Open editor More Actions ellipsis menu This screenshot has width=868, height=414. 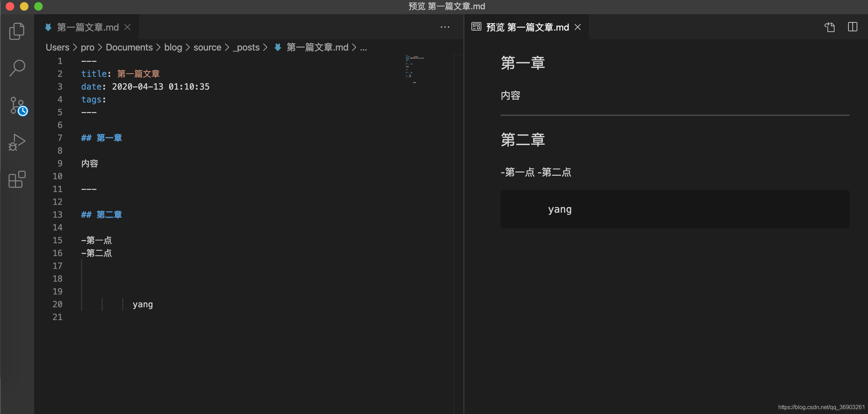[445, 27]
